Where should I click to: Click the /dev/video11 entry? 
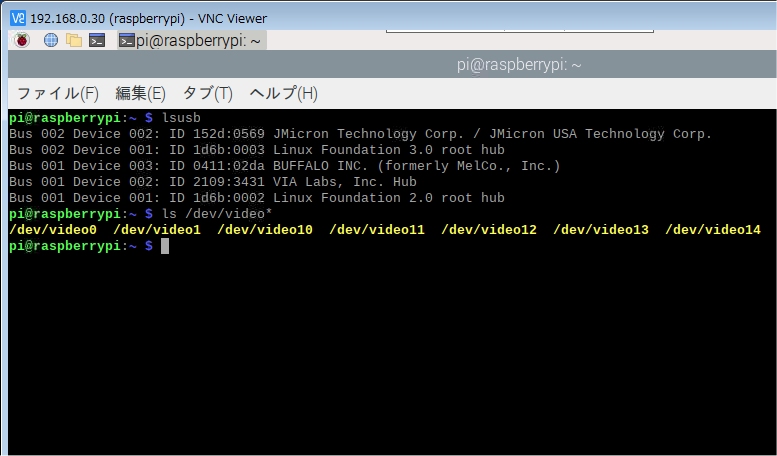point(377,229)
